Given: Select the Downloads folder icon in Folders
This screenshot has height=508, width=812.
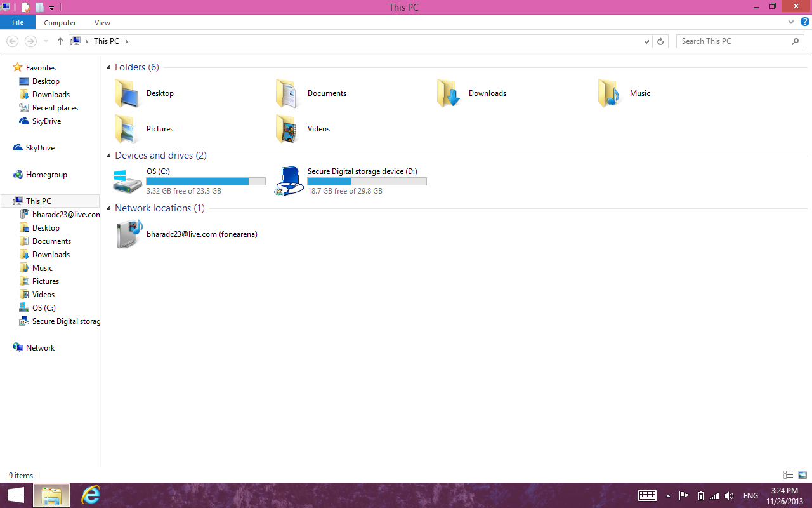Looking at the screenshot, I should coord(449,93).
